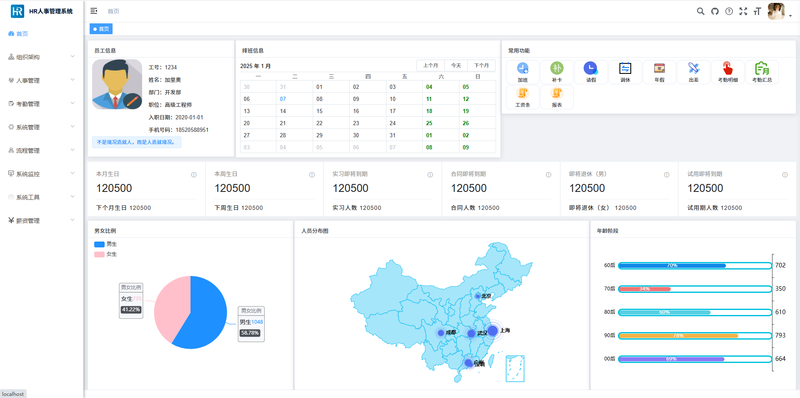Expand the 考勤管理 sidebar menu
This screenshot has width=800, height=398.
(x=42, y=104)
